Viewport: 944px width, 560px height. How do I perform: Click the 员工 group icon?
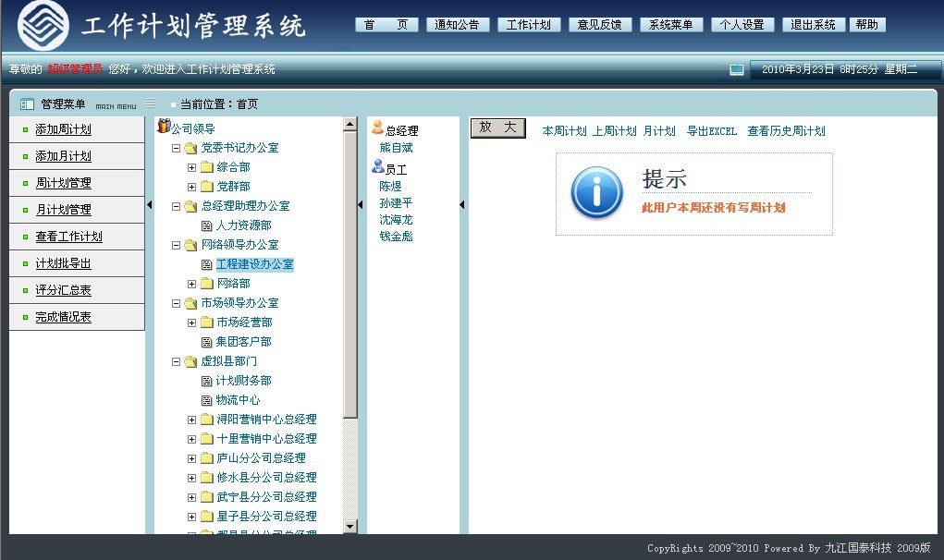pyautogui.click(x=377, y=167)
